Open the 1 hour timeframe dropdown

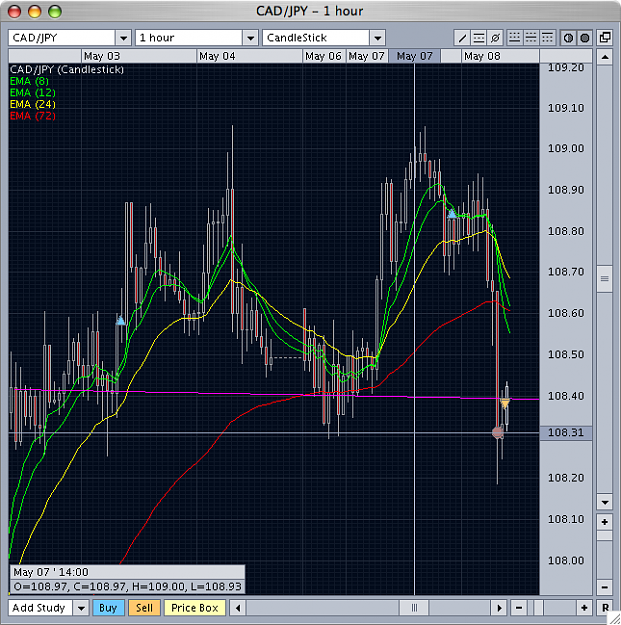pos(250,38)
